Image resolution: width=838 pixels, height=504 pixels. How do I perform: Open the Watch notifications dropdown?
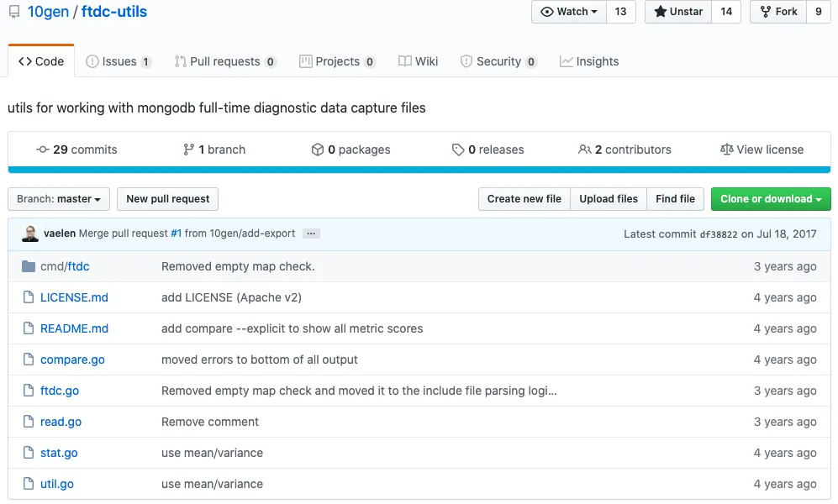[569, 12]
